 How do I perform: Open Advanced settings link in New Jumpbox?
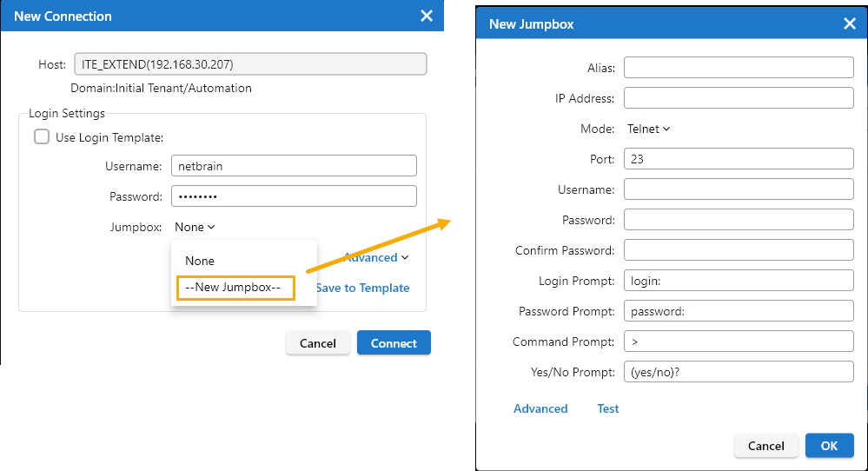[x=540, y=408]
